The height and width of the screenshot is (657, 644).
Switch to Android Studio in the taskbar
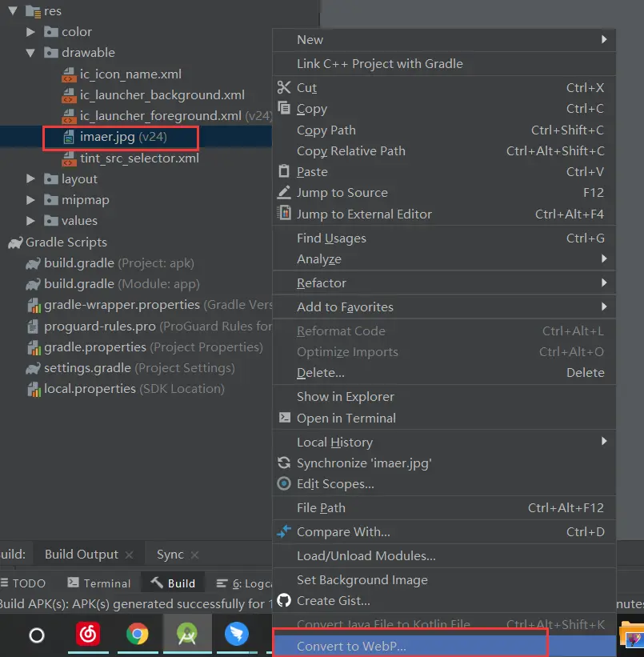pos(187,634)
